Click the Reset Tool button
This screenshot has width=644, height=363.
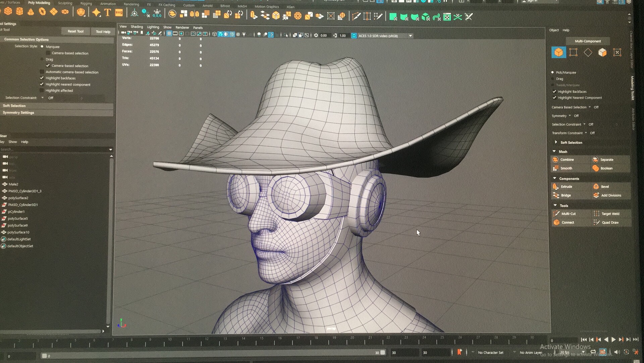75,31
